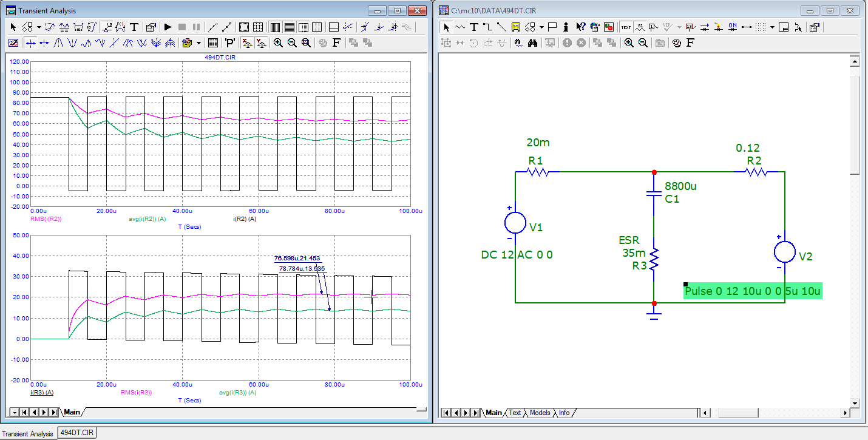Click the binoculars Find icon
This screenshot has height=440, width=868.
533,43
